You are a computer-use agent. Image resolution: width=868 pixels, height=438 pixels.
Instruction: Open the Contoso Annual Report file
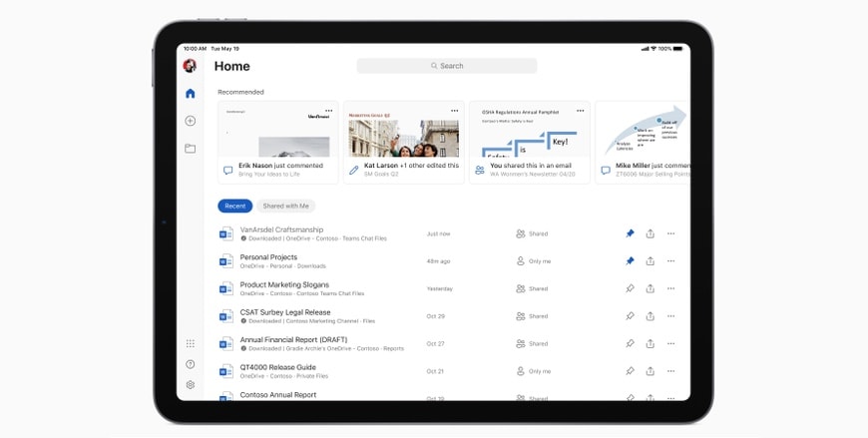pyautogui.click(x=278, y=395)
